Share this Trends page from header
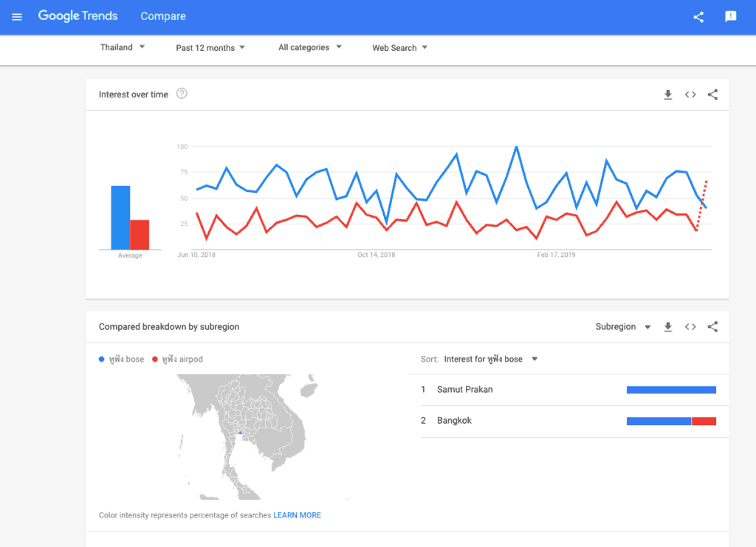Screen dimensions: 756x547 pos(698,17)
